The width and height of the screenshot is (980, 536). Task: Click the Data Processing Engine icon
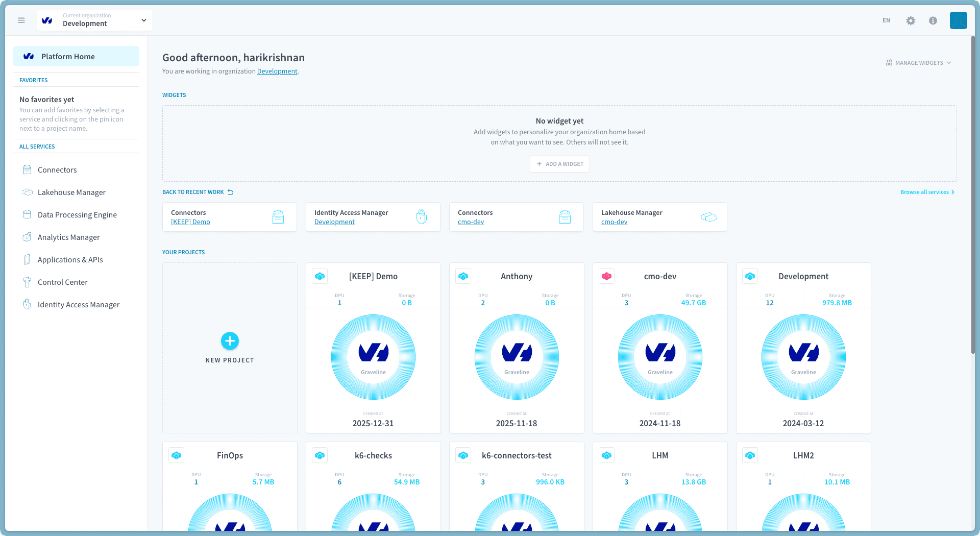[27, 215]
